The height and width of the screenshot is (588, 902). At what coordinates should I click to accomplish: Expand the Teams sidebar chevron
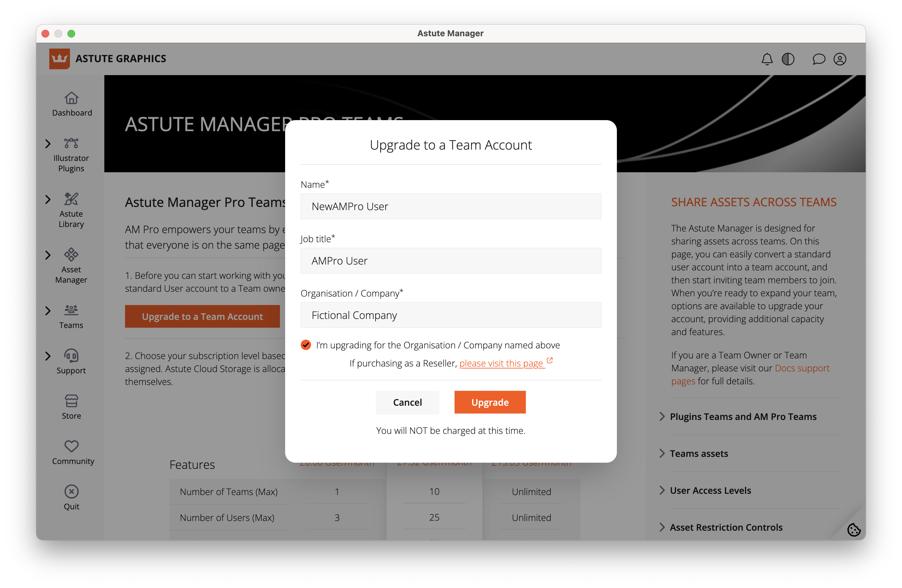pos(48,311)
